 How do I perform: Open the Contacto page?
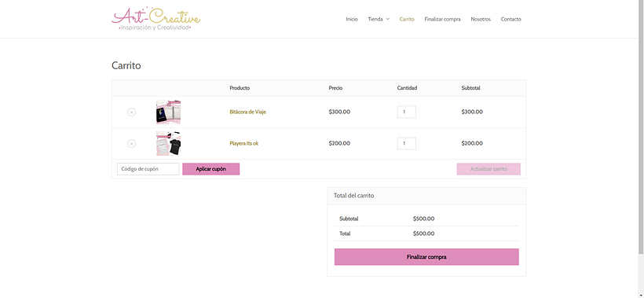coord(511,19)
